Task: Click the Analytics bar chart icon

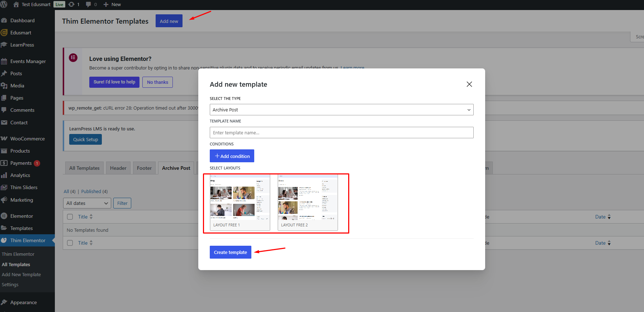Action: click(x=4, y=175)
